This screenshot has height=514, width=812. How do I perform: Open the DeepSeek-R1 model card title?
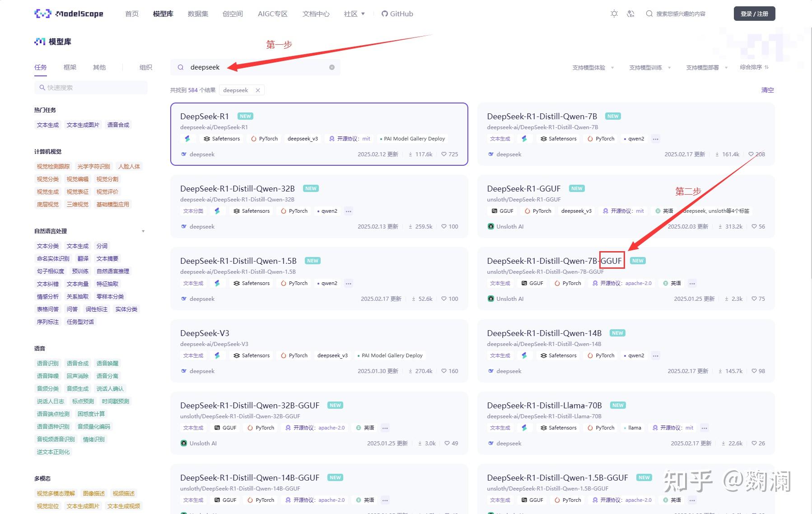pos(205,116)
